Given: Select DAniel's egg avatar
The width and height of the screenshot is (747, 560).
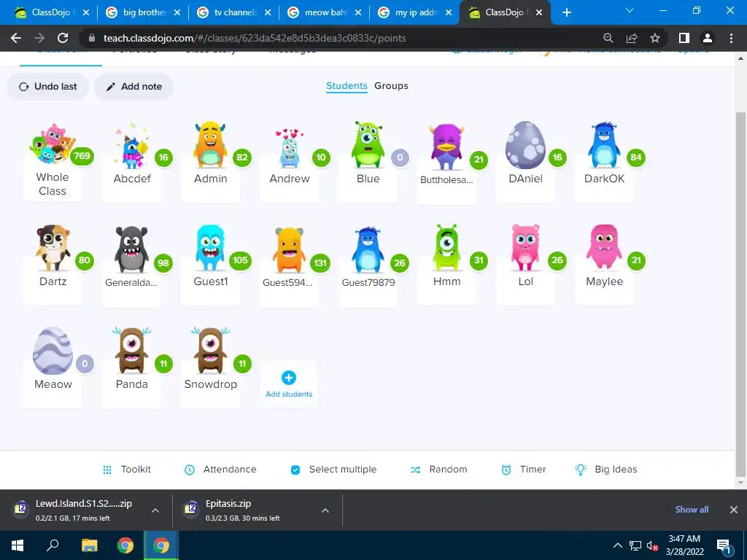Looking at the screenshot, I should point(525,145).
